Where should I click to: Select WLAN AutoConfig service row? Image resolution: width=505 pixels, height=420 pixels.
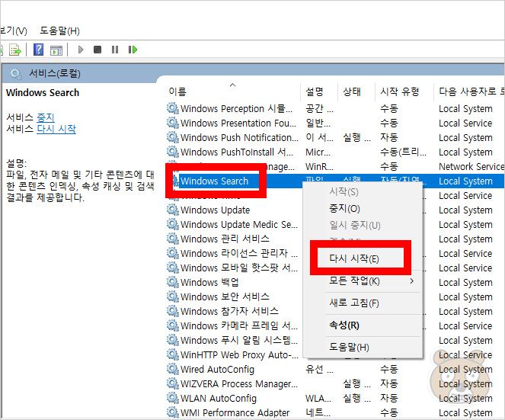pyautogui.click(x=219, y=399)
